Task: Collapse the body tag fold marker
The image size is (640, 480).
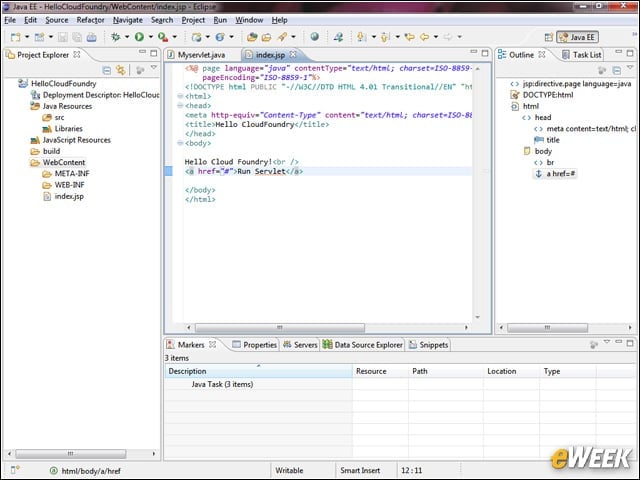Action: (x=180, y=143)
